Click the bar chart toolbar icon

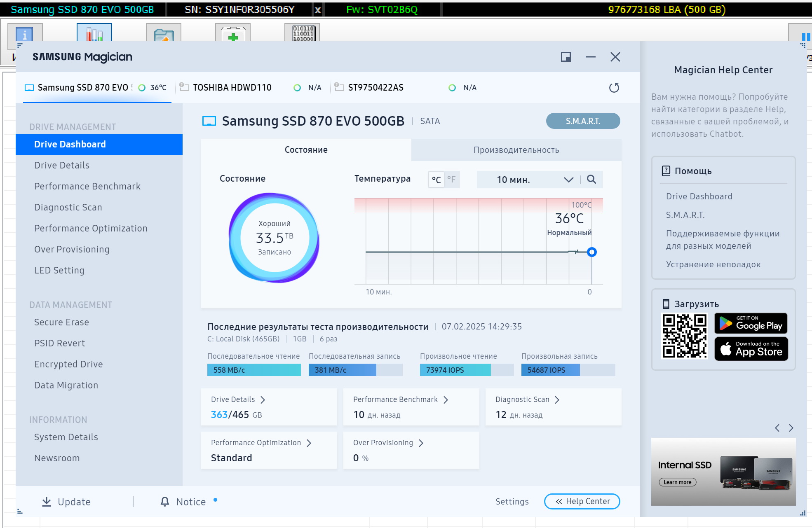(94, 33)
